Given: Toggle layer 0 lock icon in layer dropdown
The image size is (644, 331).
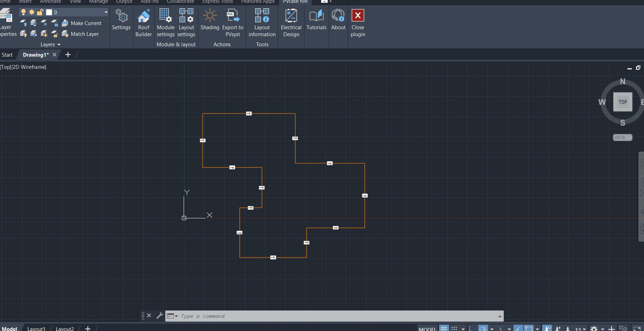Looking at the screenshot, I should (x=40, y=13).
